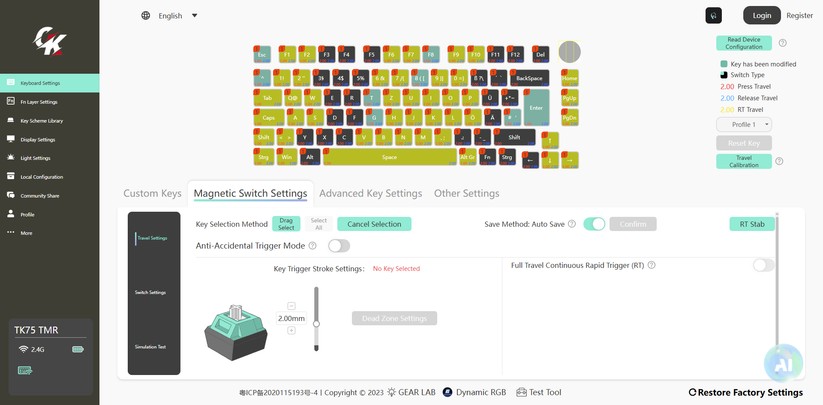
Task: Click the key travel vertical slider handle
Action: [x=316, y=324]
